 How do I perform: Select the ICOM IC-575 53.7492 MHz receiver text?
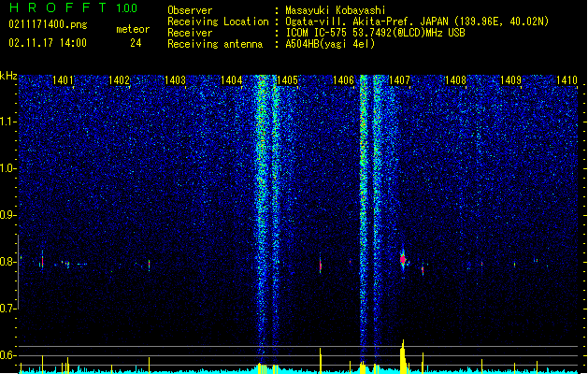click(x=376, y=33)
